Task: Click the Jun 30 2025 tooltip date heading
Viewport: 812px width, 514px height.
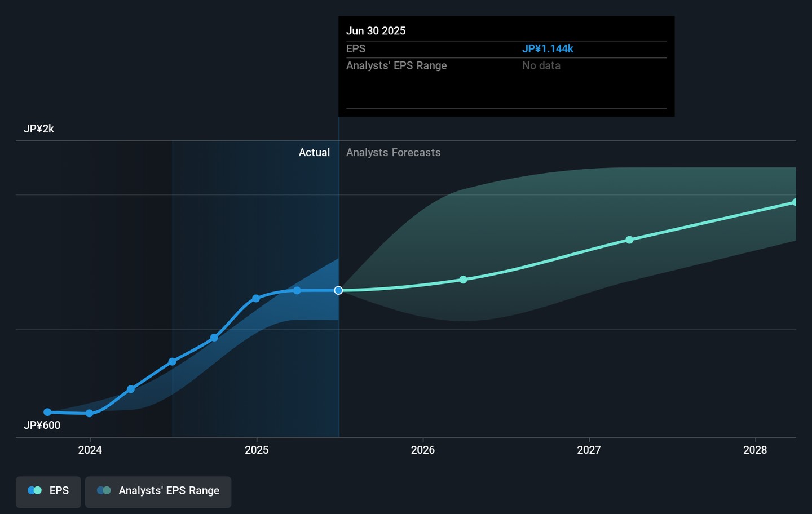Action: [376, 31]
